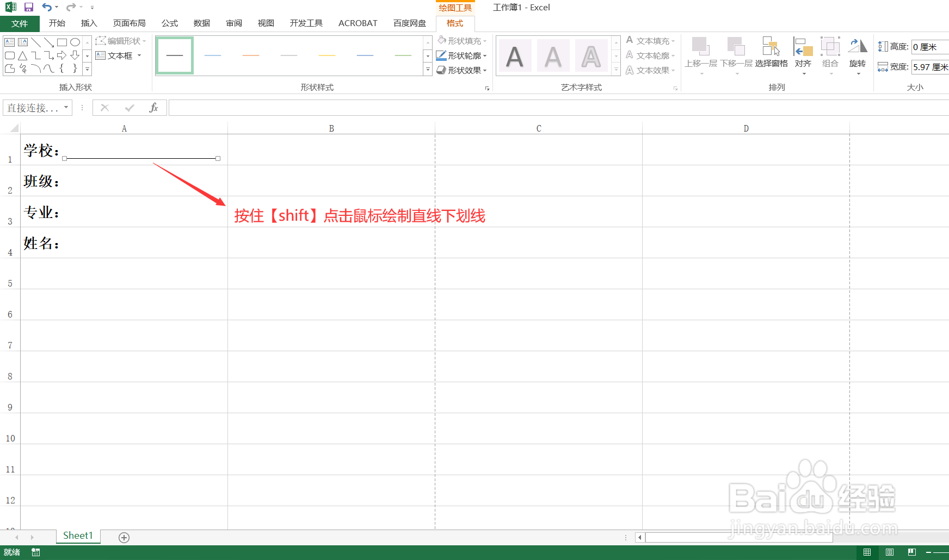Open the 文件 file tab

20,23
